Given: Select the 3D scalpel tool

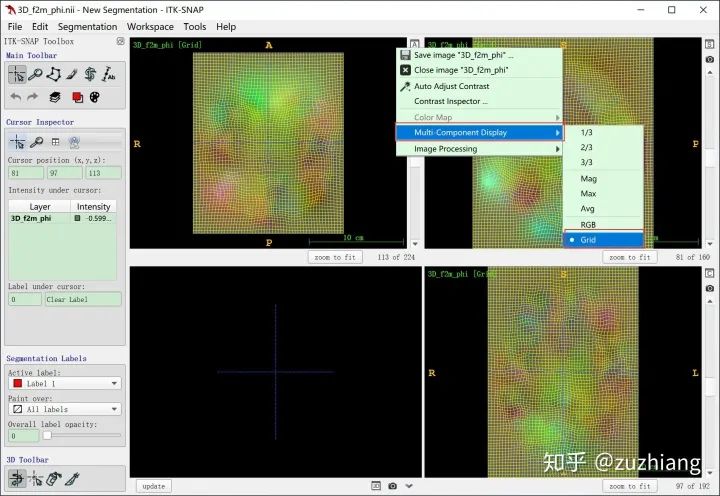Looking at the screenshot, I should [x=72, y=479].
